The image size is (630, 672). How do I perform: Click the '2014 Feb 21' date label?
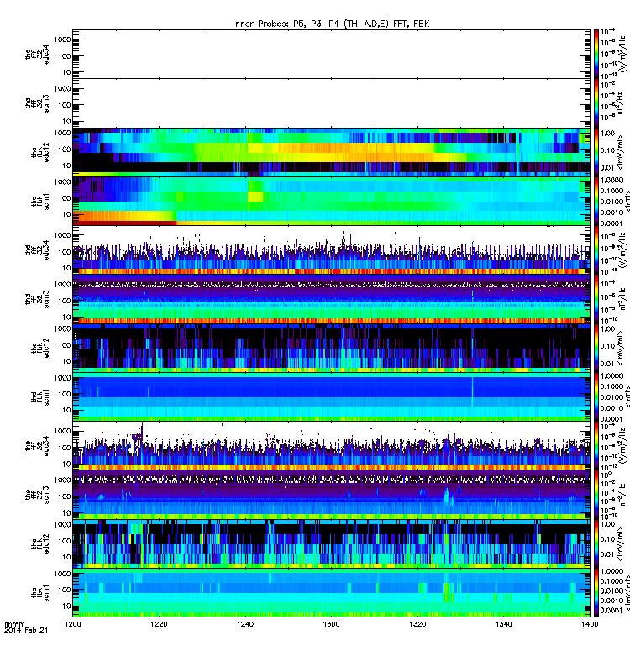pos(26,630)
